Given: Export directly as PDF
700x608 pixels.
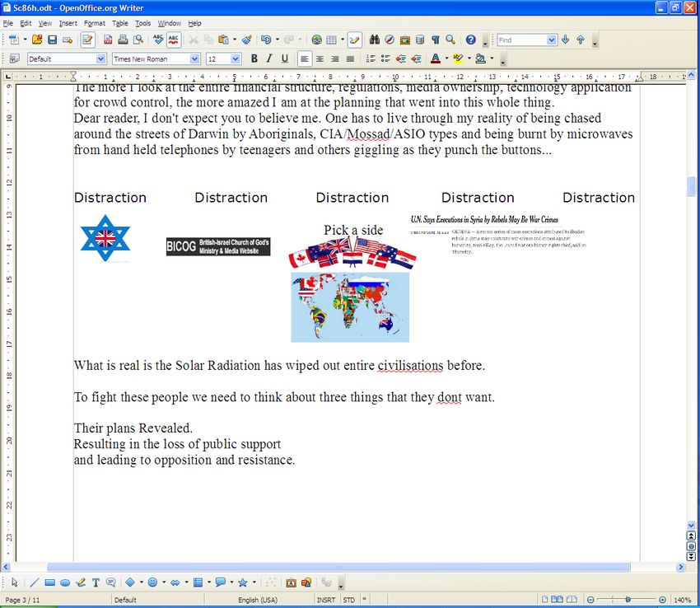Looking at the screenshot, I should (108, 40).
